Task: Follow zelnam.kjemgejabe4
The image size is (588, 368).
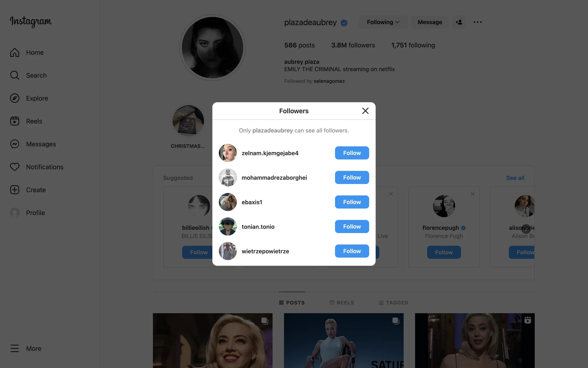Action: pyautogui.click(x=352, y=153)
